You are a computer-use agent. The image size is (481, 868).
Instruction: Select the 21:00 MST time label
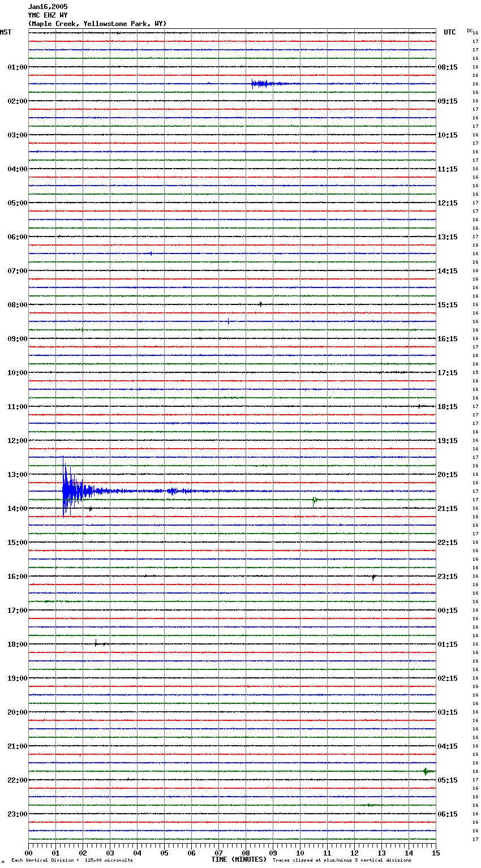(18, 746)
